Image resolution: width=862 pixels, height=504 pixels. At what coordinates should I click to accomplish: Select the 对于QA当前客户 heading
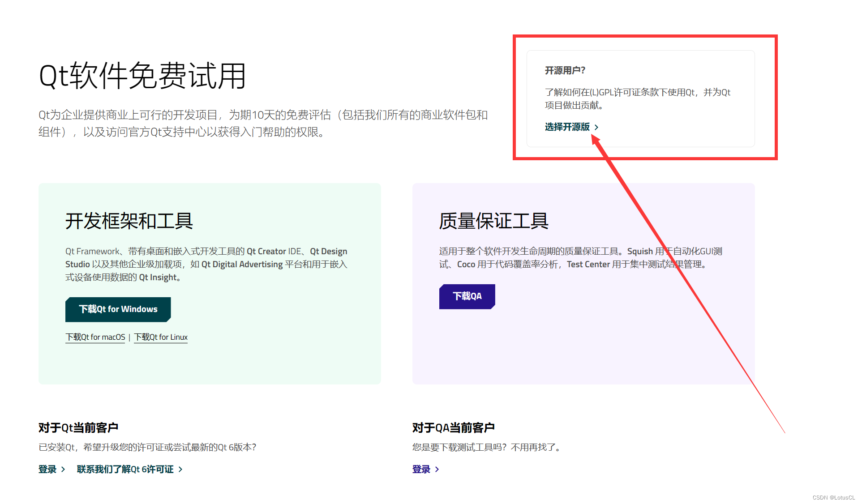[453, 427]
